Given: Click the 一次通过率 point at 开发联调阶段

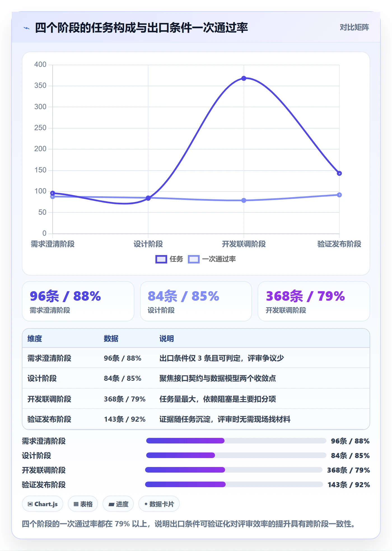Looking at the screenshot, I should [x=244, y=200].
